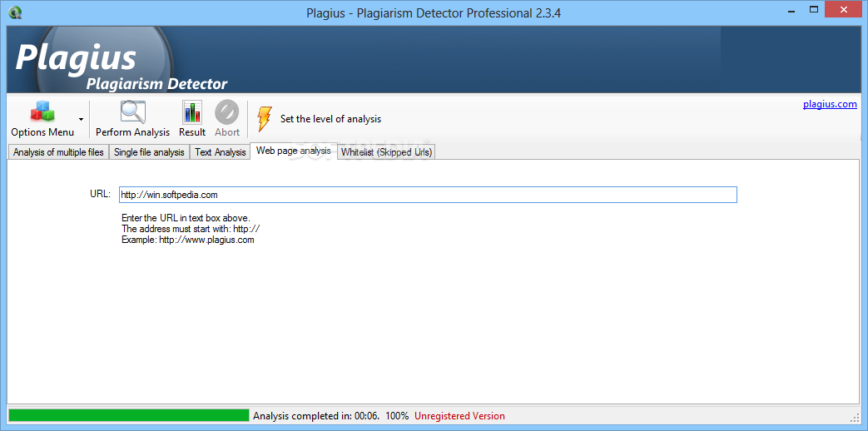The width and height of the screenshot is (868, 431).
Task: Click the Unregistered Version status text
Action: [x=459, y=416]
